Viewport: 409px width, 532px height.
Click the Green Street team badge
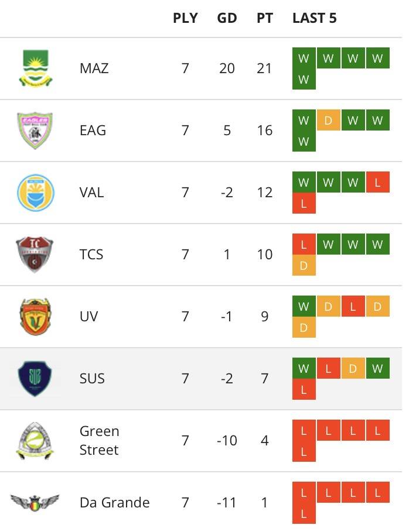point(35,441)
